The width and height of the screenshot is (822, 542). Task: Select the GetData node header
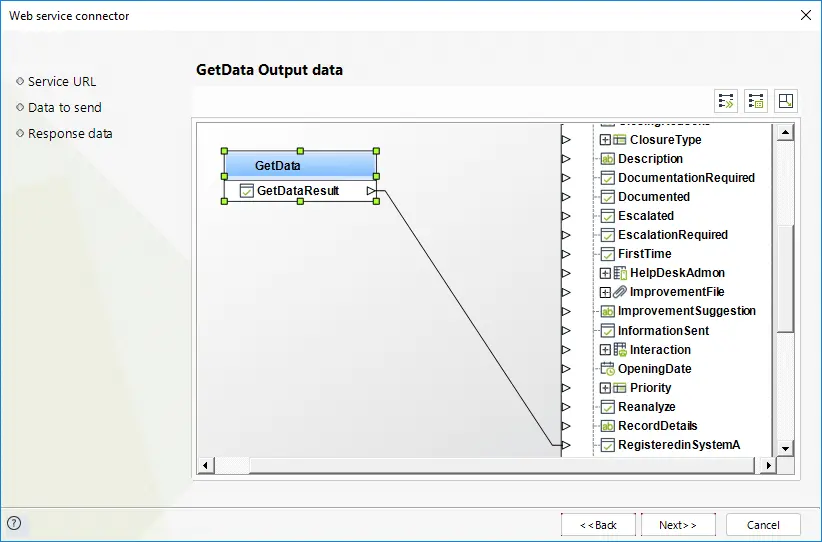(x=300, y=165)
